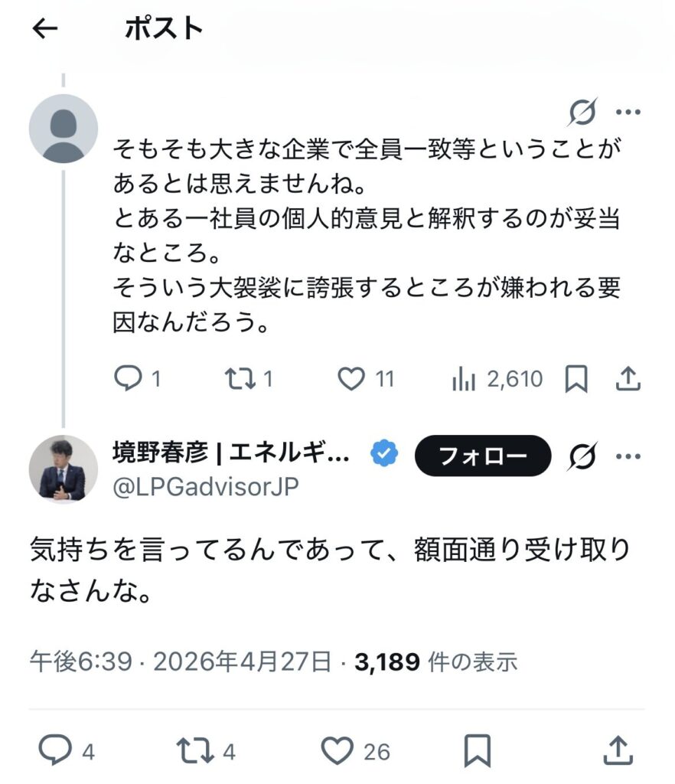675x784 pixels.
Task: Tap Grok icon beside the フォロー button
Action: click(582, 457)
